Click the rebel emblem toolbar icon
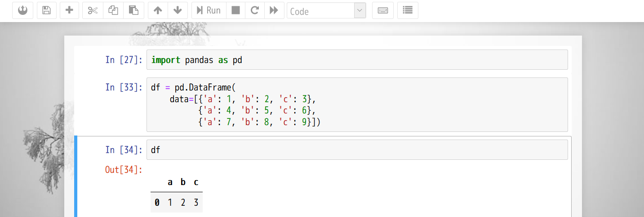644x217 pixels. point(23,10)
